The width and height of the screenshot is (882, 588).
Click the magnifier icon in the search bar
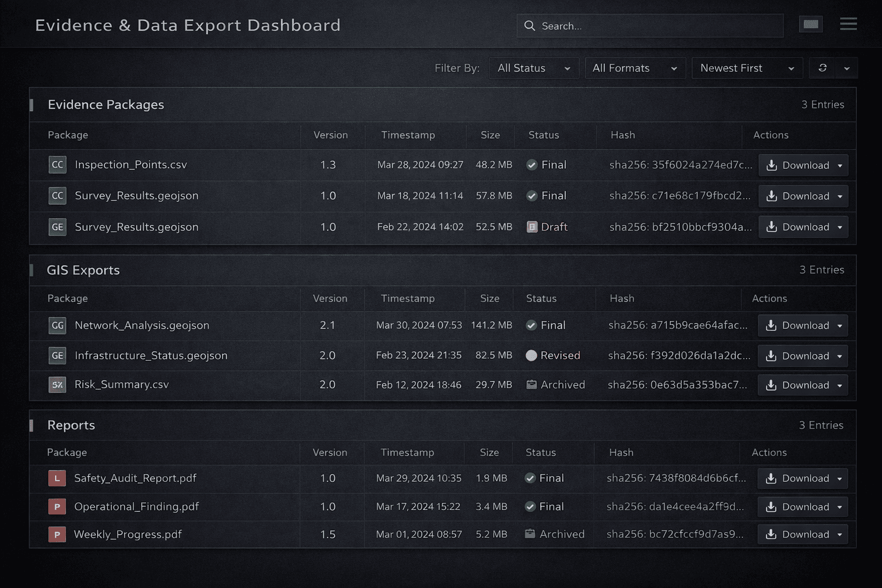pyautogui.click(x=529, y=26)
